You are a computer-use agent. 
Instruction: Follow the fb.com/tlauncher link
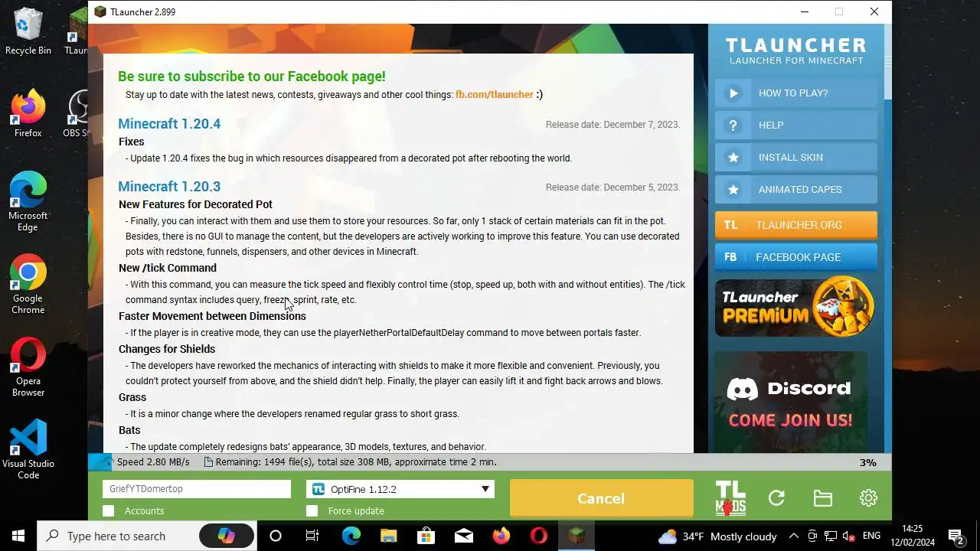(495, 95)
